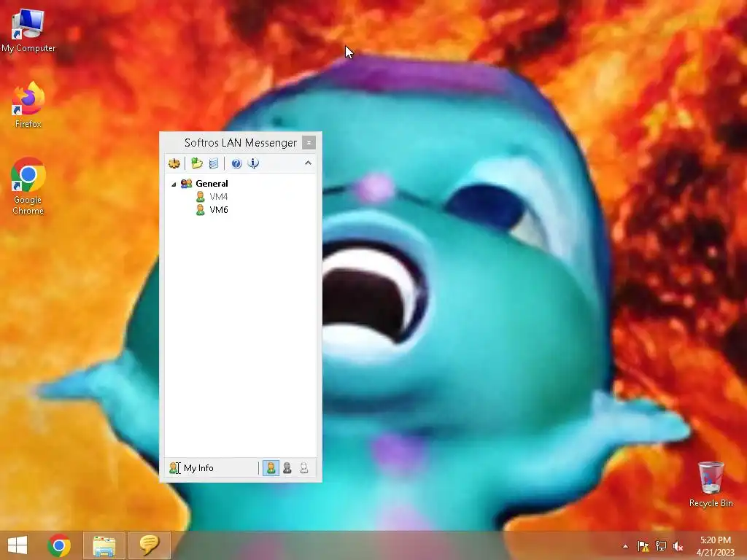Click the Softros LAN Messenger title bar
The height and width of the screenshot is (560, 747).
coord(241,142)
